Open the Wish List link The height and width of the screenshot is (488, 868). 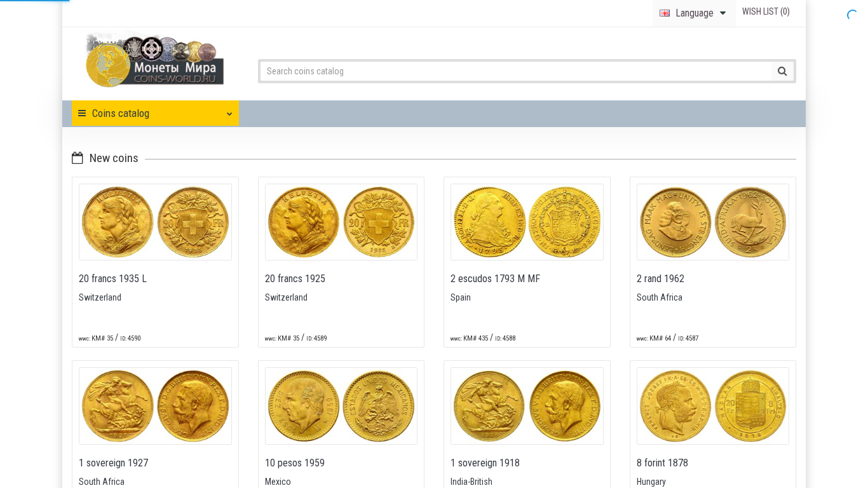[766, 11]
